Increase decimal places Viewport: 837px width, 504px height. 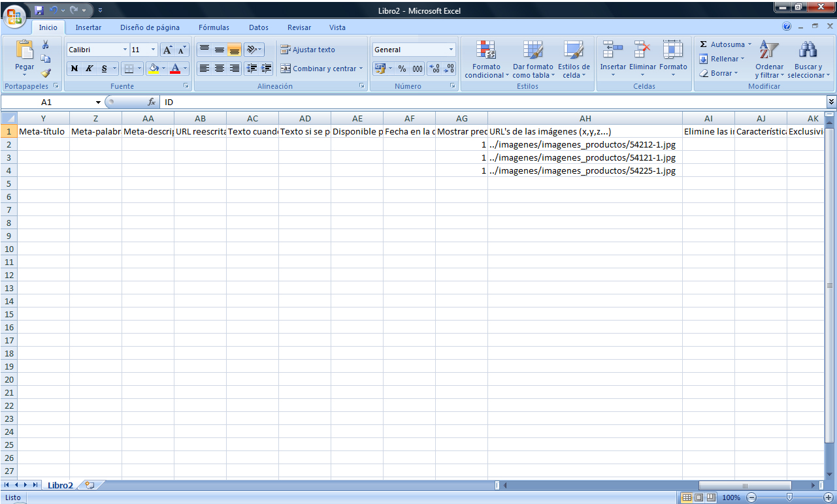tap(435, 69)
